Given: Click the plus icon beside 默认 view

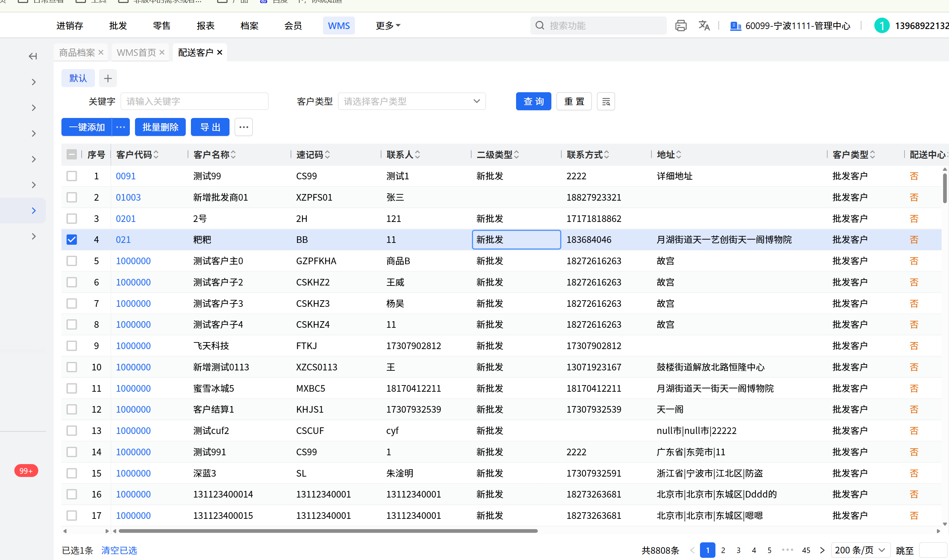Looking at the screenshot, I should tap(108, 79).
